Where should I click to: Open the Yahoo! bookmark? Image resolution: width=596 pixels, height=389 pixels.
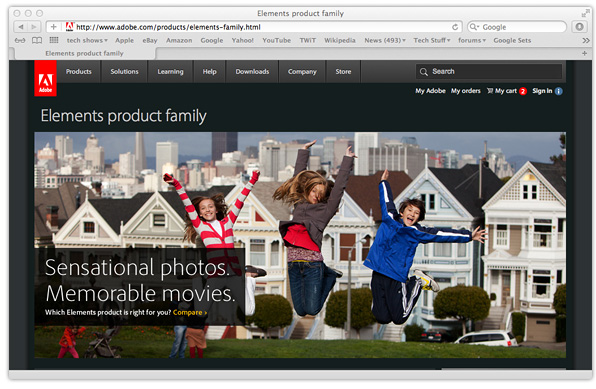pos(243,40)
